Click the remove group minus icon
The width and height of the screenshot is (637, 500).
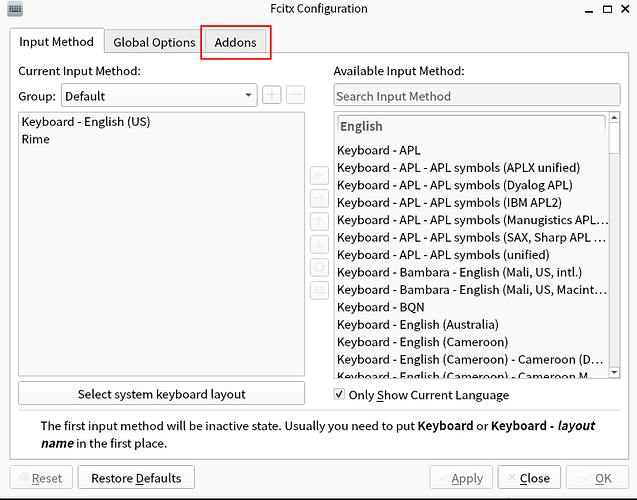tap(295, 96)
